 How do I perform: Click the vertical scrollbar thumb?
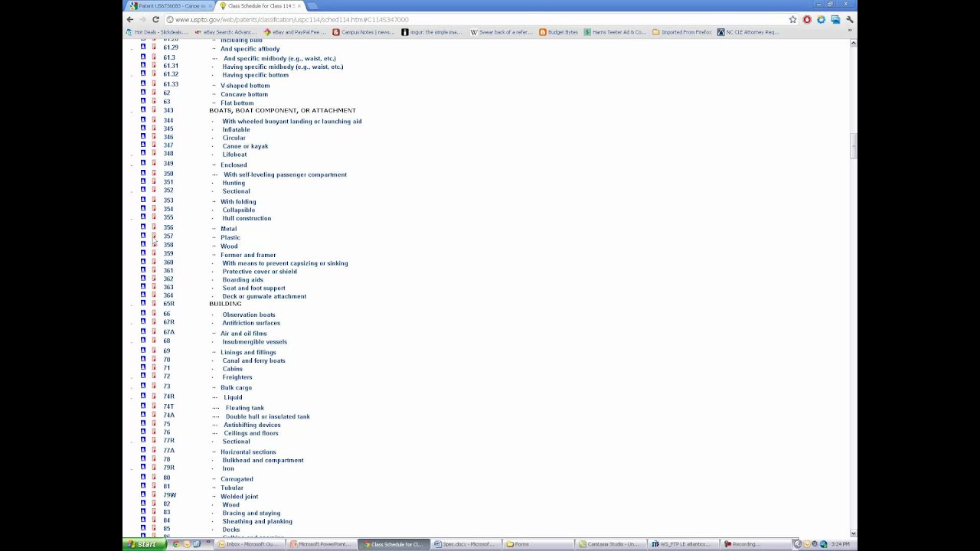853,145
